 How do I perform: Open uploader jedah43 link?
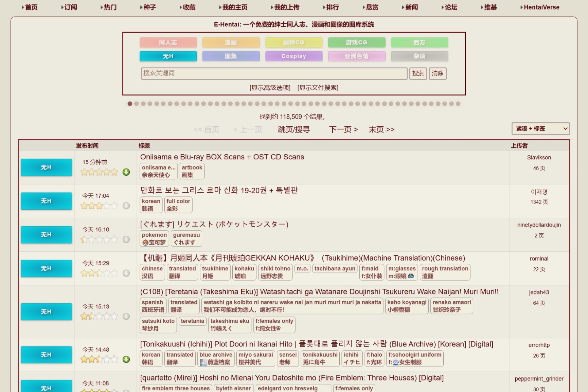coord(539,292)
